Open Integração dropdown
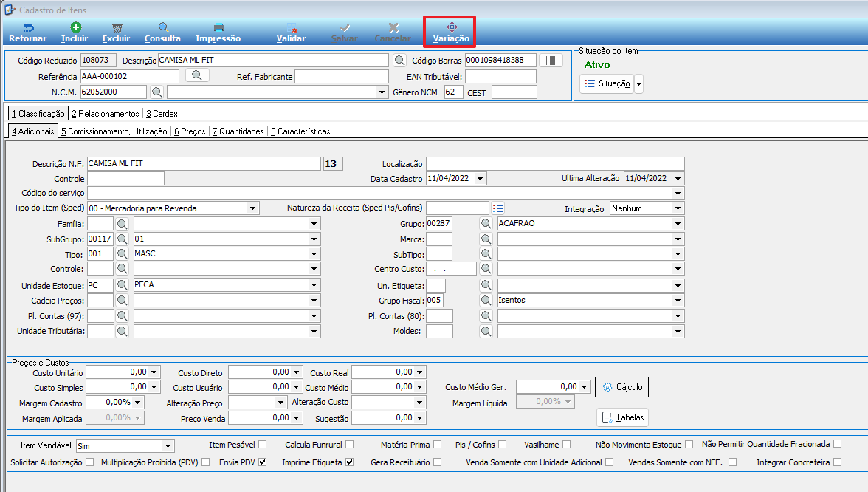This screenshot has width=868, height=492. click(678, 208)
